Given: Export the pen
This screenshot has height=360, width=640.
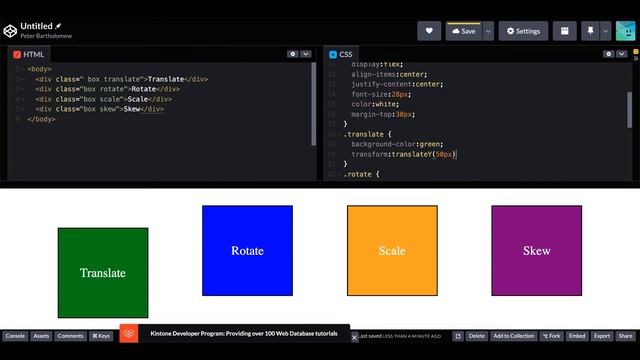Looking at the screenshot, I should (602, 336).
